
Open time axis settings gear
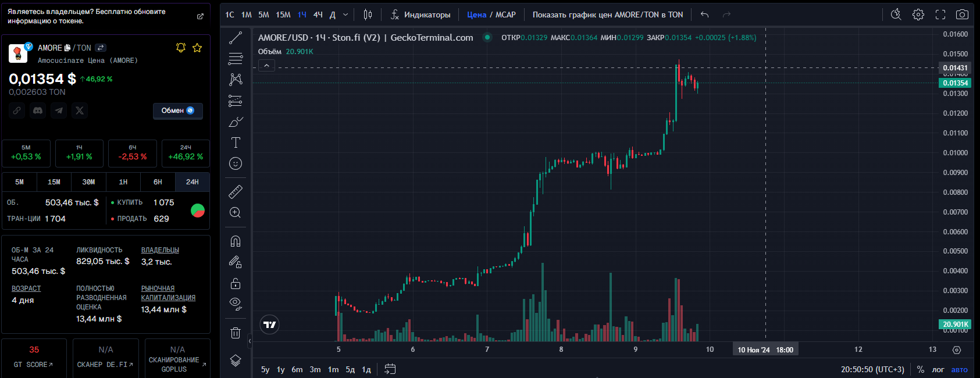(x=957, y=350)
